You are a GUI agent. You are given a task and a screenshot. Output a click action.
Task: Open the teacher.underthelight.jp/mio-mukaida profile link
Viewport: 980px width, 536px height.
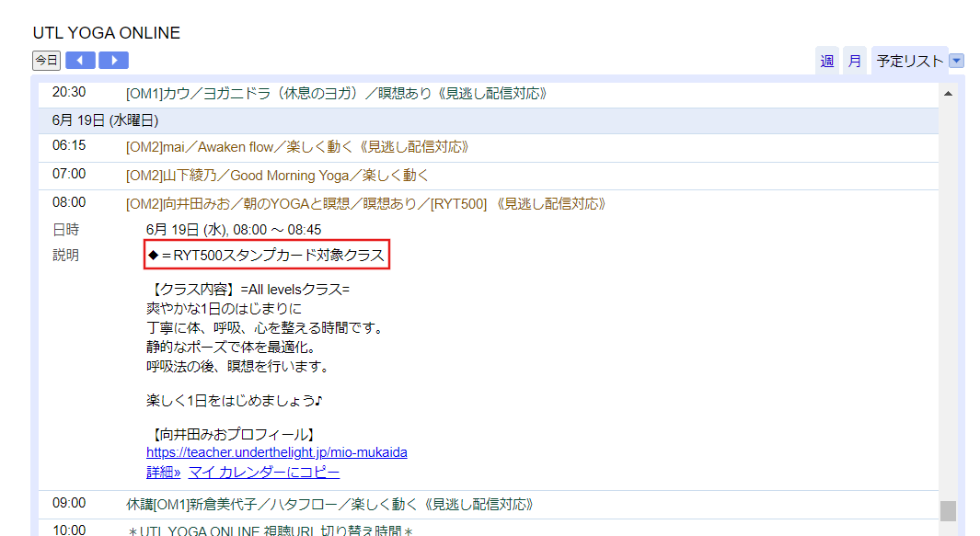(277, 452)
